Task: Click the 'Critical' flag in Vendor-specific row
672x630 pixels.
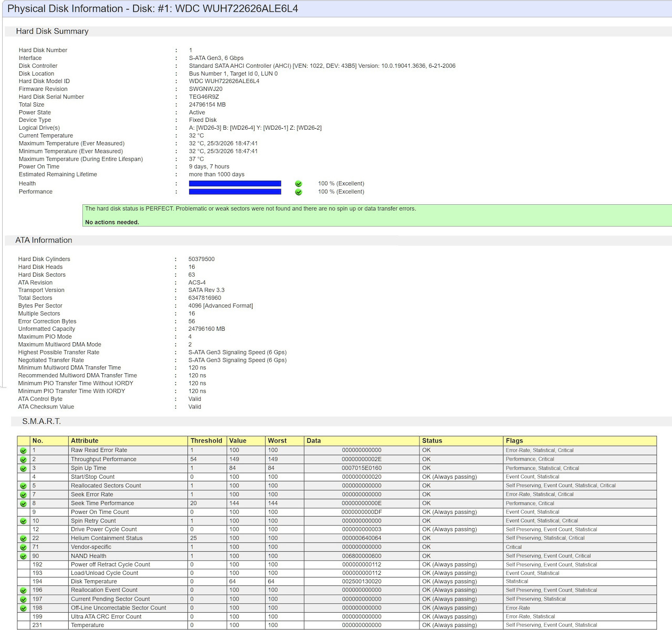Action: click(513, 547)
